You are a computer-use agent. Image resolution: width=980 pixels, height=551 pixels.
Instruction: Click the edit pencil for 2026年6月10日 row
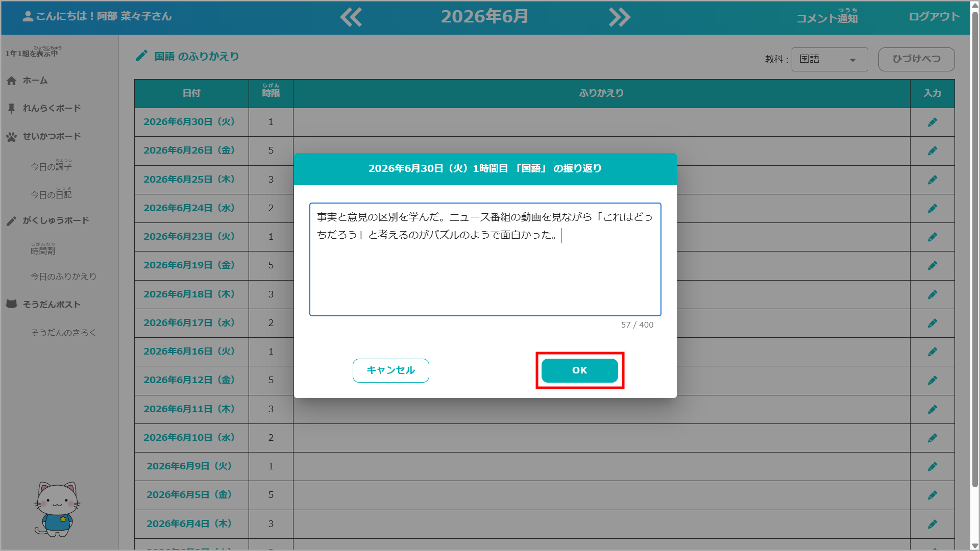pos(933,438)
